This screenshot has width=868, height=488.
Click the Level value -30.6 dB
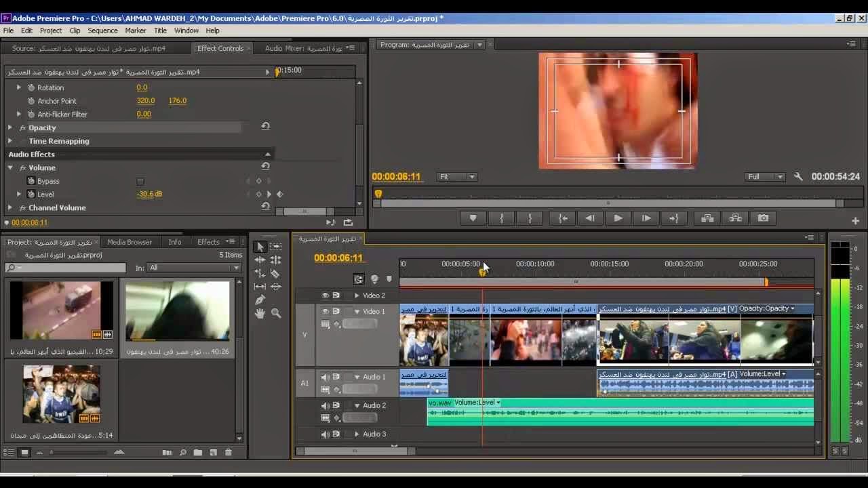[149, 194]
